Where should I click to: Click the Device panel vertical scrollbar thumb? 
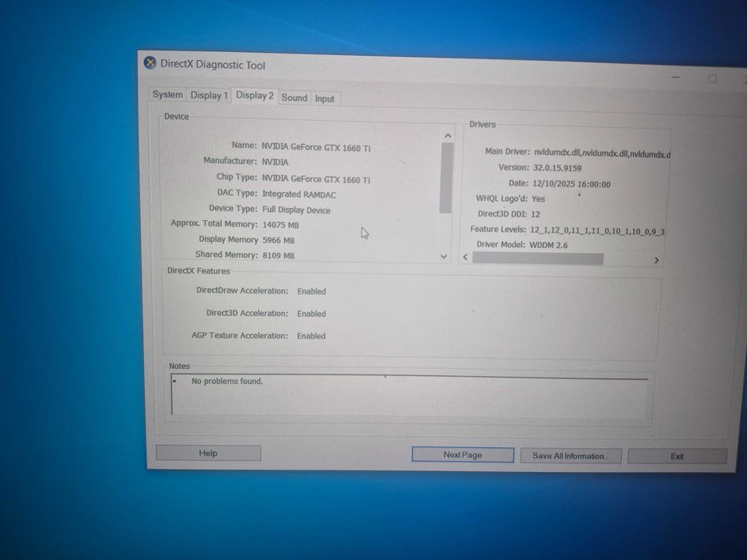[446, 178]
